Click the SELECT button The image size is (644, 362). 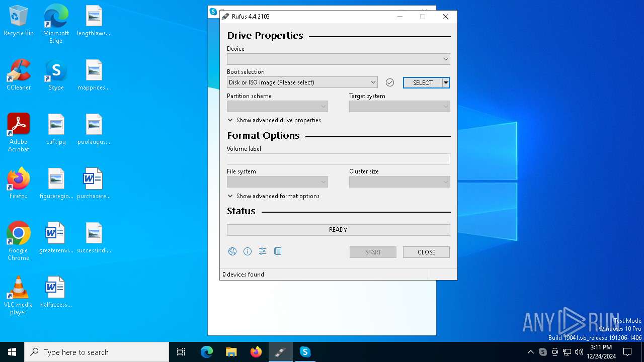pyautogui.click(x=423, y=82)
